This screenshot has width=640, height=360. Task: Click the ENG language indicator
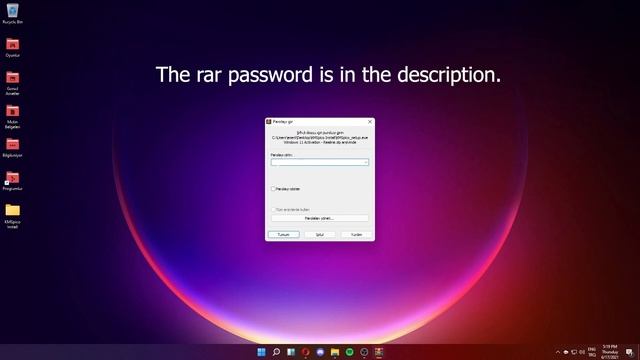591,352
